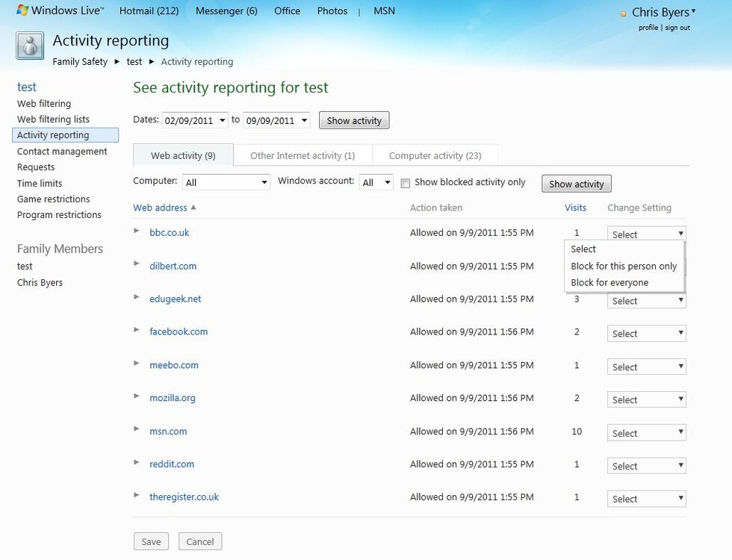Go to test breadcrumb link

click(x=134, y=61)
